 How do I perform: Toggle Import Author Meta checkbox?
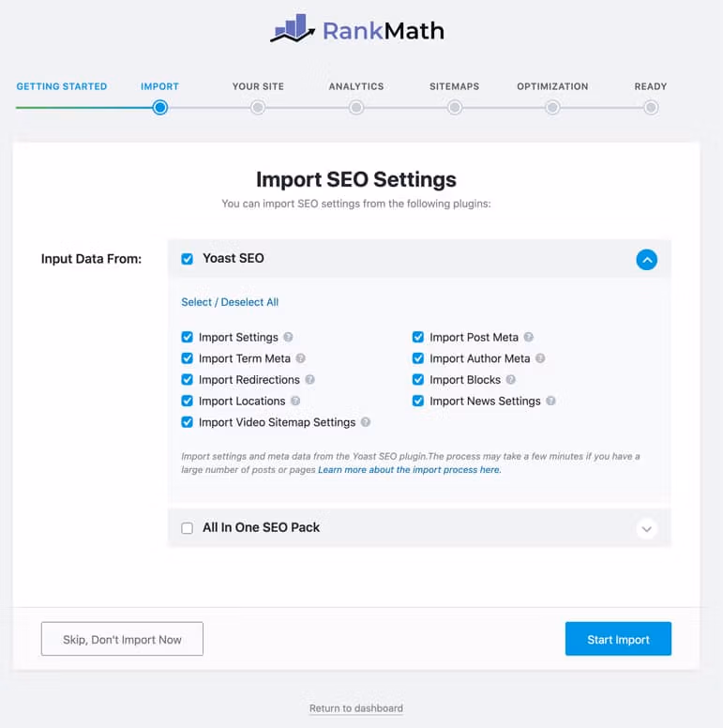pyautogui.click(x=418, y=358)
